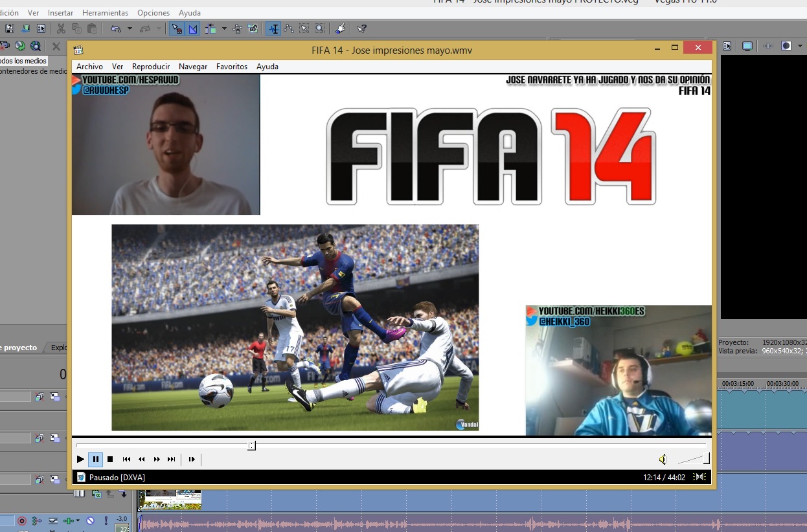Viewport: 807px width, 532px height.
Task: Open the Herramientas menu in Vegas
Action: (105, 13)
